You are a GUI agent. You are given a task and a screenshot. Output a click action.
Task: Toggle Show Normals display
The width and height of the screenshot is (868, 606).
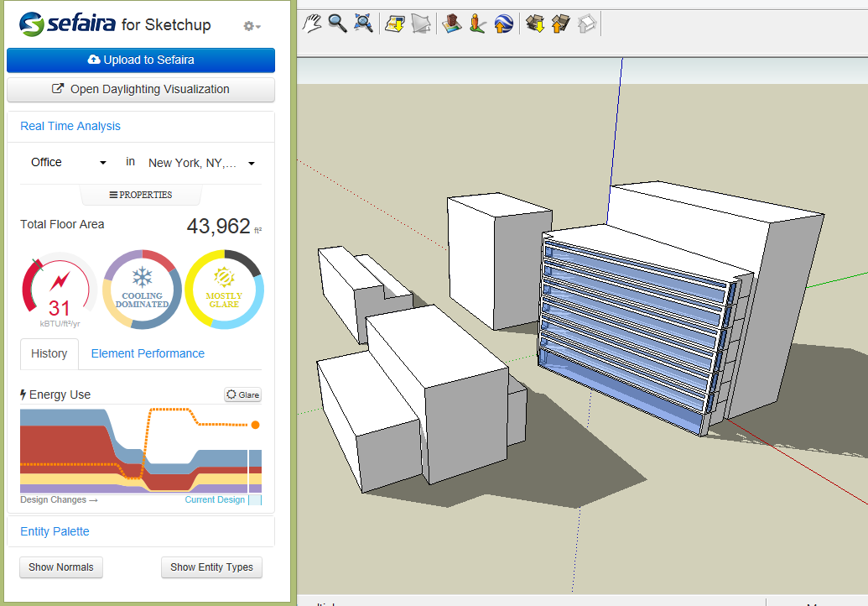click(60, 567)
